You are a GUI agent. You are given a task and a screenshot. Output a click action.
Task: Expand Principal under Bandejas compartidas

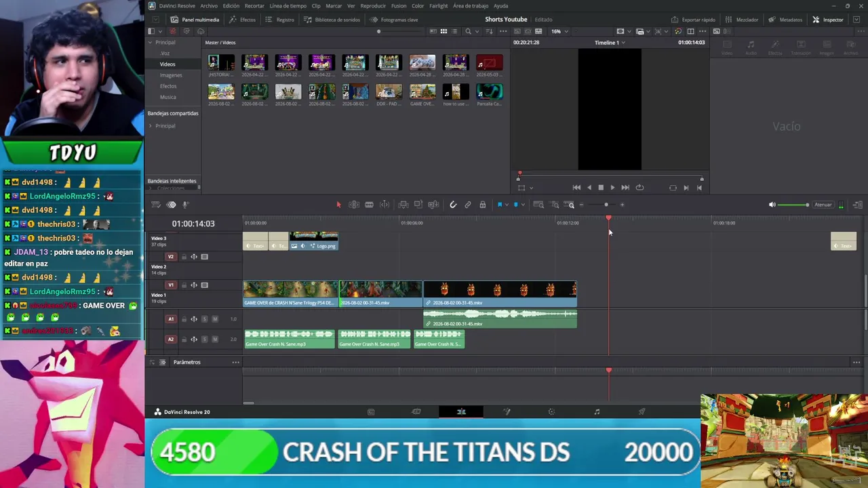coord(151,126)
